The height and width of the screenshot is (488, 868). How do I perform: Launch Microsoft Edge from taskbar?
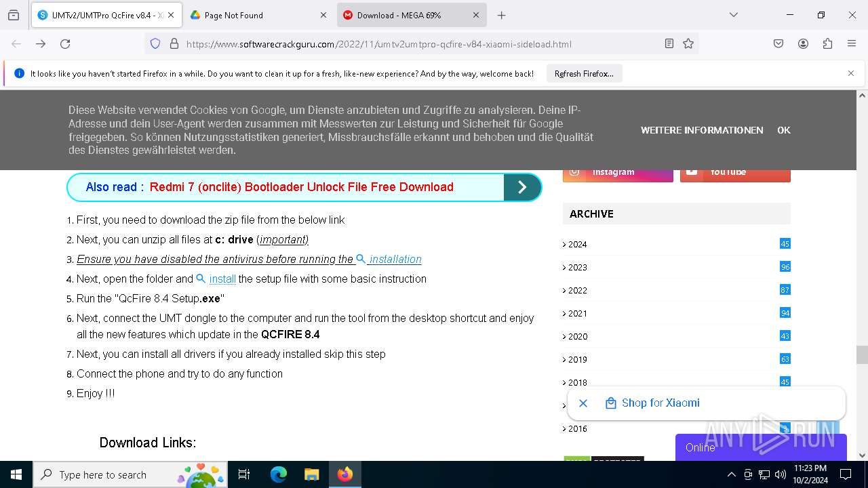tap(279, 474)
